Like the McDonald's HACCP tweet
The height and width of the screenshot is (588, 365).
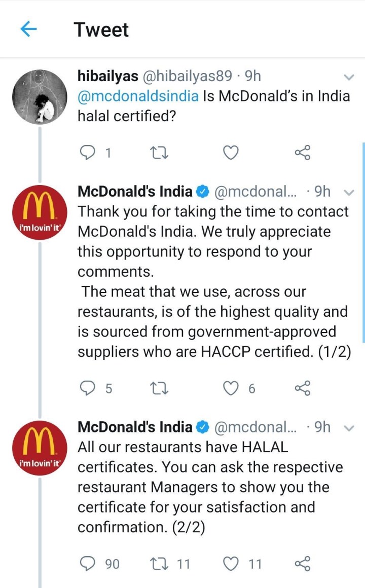click(231, 389)
